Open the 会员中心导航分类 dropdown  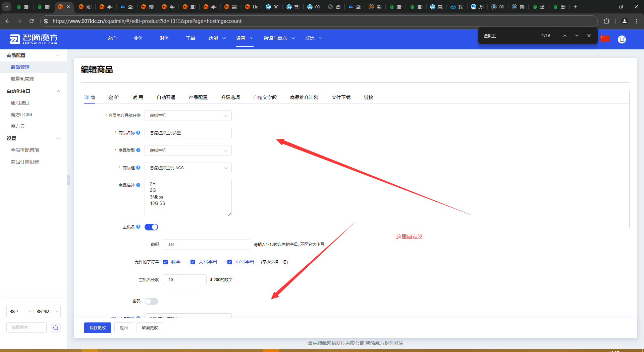(188, 116)
